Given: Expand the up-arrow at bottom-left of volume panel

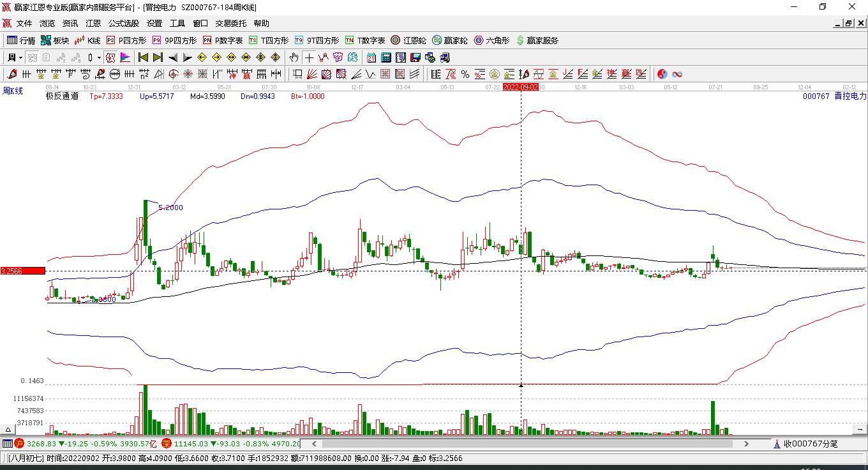Looking at the screenshot, I should [x=9, y=430].
